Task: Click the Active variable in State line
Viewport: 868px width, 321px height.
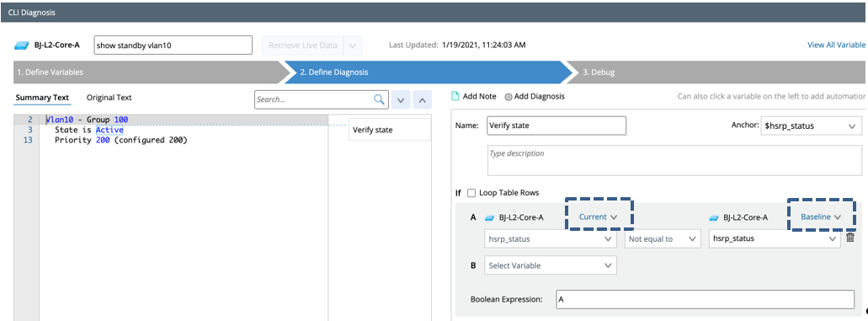Action: pyautogui.click(x=109, y=130)
